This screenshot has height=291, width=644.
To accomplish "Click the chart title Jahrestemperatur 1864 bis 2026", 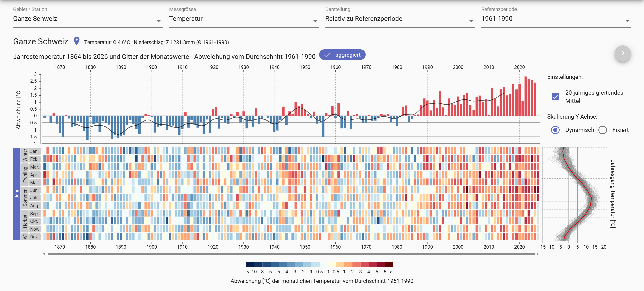I will point(164,57).
